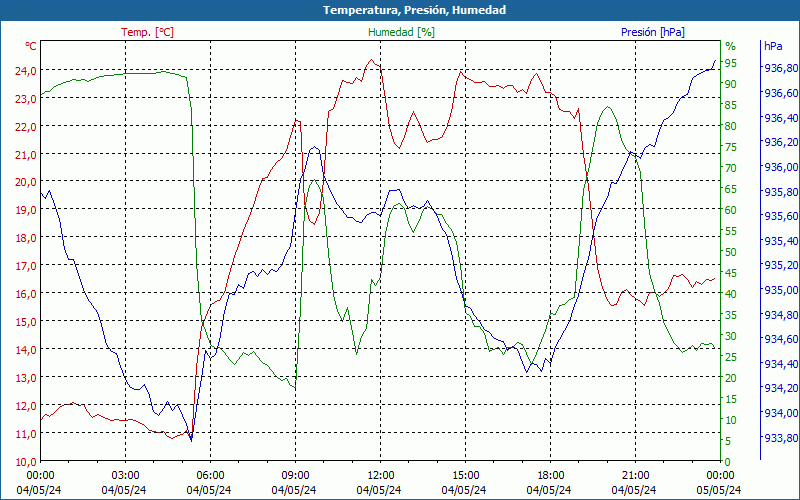Click humidity axis value 65
The height and width of the screenshot is (500, 800).
point(731,189)
